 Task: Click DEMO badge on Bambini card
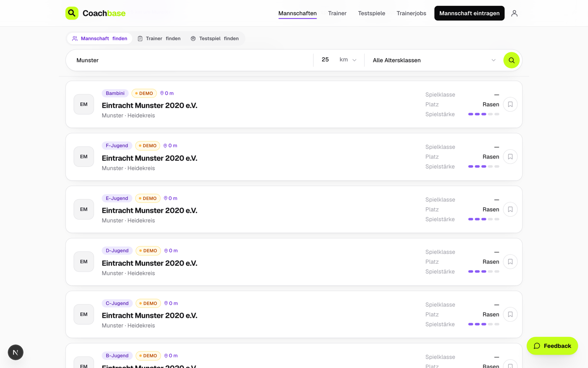pos(144,93)
